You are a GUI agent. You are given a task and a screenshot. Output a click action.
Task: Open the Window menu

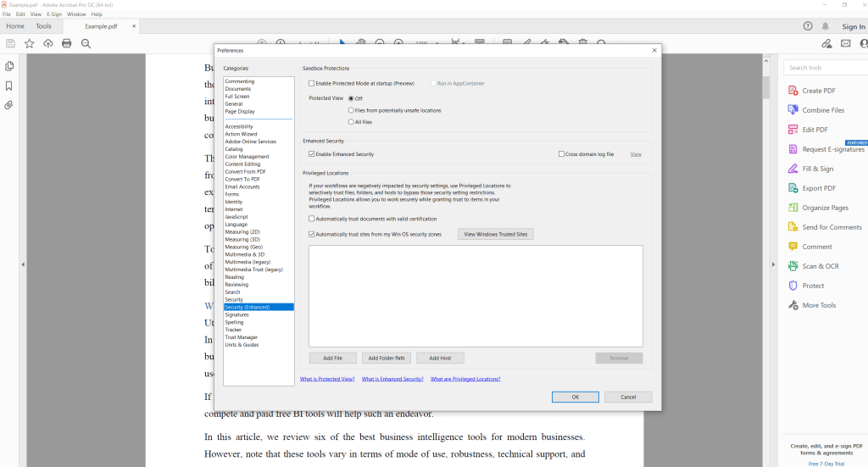pyautogui.click(x=76, y=14)
